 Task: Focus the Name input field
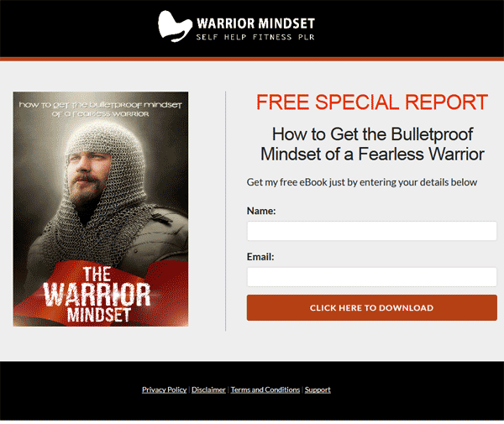click(372, 231)
